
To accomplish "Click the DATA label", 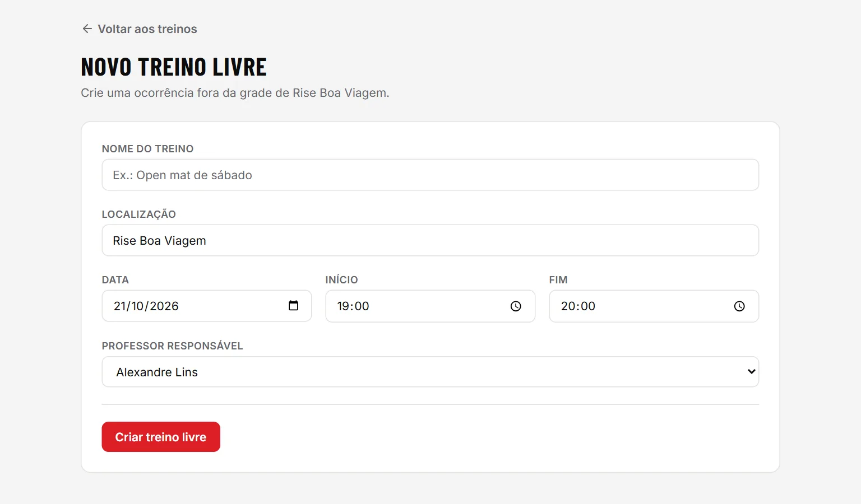I will tap(115, 280).
